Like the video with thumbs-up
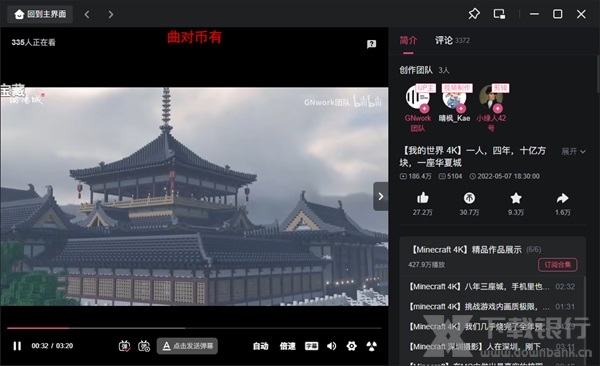Screen dimensions: 600x366 (422, 198)
